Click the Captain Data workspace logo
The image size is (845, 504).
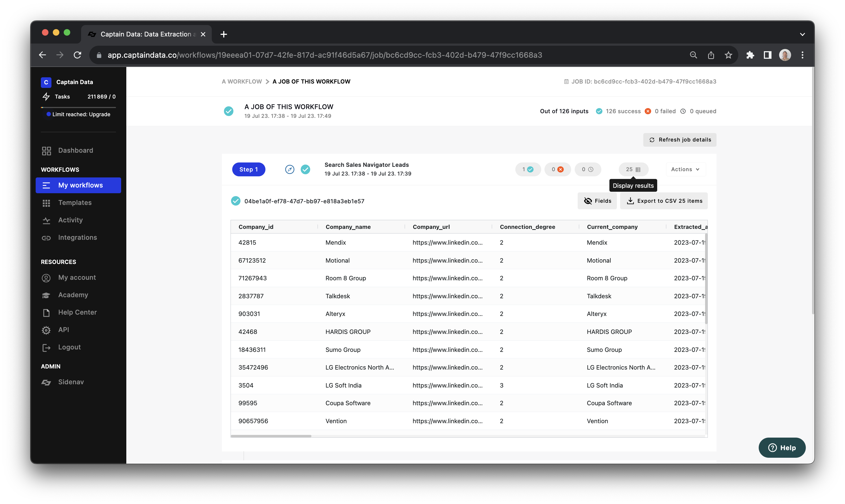46,82
